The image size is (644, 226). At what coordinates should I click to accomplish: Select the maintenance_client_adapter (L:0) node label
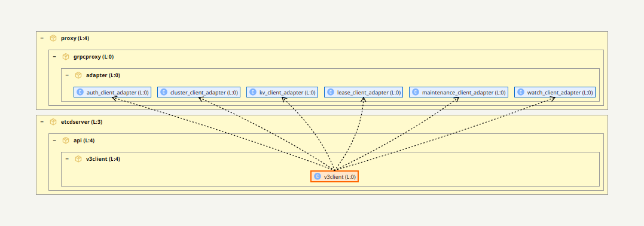click(x=464, y=93)
